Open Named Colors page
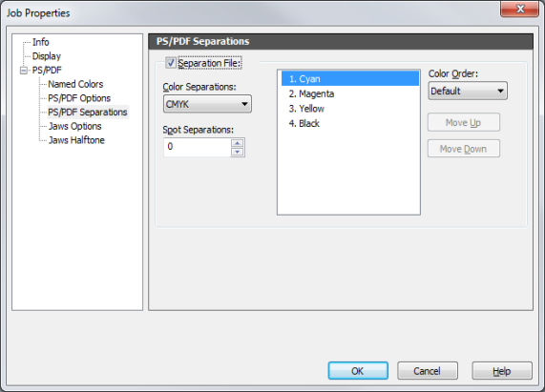Screen dimensions: 545x392 75,84
